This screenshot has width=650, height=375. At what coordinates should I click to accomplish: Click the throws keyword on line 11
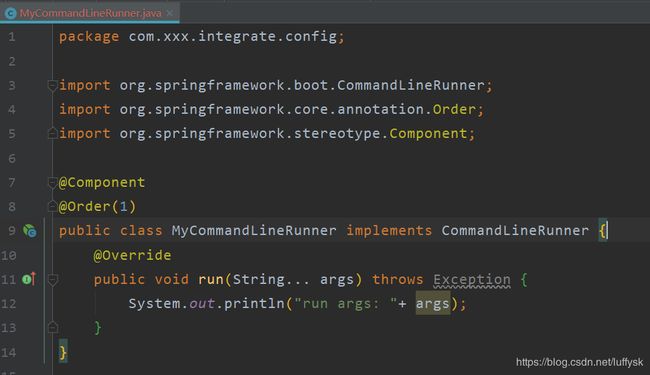pyautogui.click(x=398, y=279)
